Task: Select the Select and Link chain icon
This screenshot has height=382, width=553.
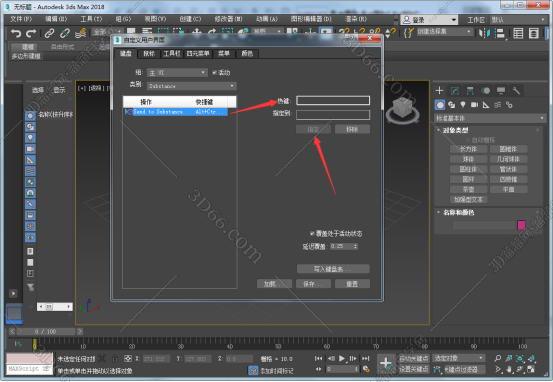Action: click(x=49, y=33)
